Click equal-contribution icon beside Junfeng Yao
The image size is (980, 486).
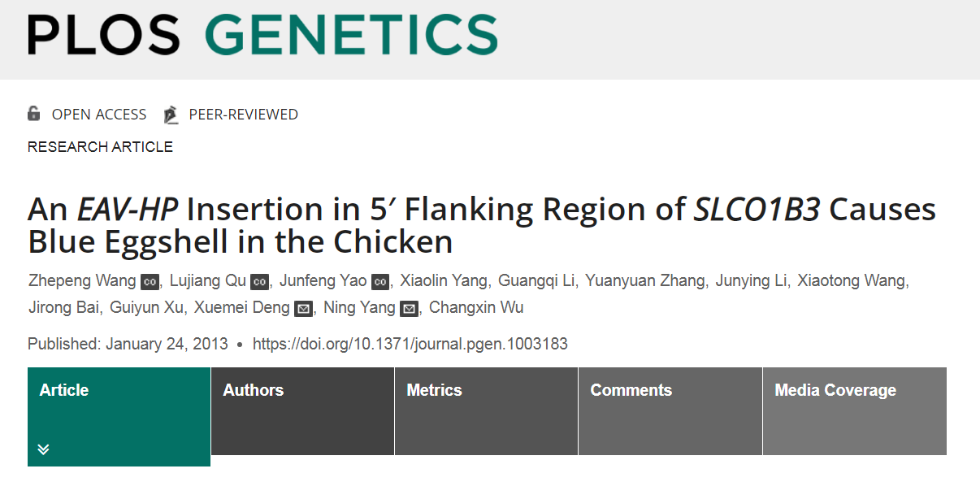click(380, 282)
